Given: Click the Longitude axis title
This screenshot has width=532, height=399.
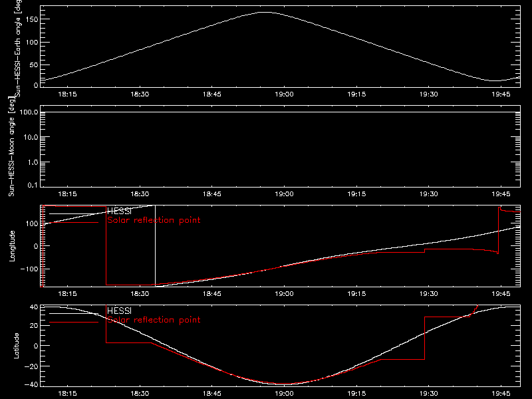Looking at the screenshot, I should 12,246.
